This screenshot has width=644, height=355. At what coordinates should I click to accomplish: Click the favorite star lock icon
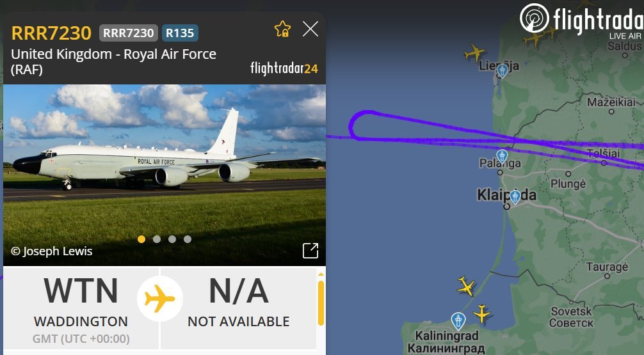pyautogui.click(x=282, y=29)
